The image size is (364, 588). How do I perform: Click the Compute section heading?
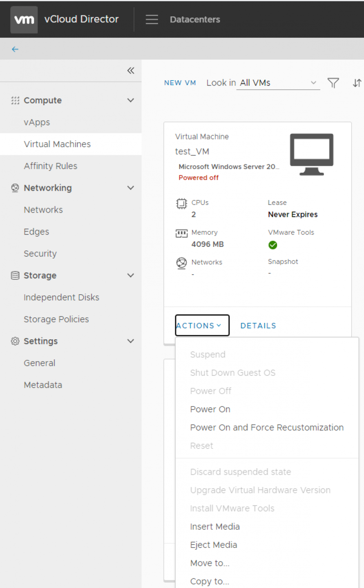pos(42,100)
